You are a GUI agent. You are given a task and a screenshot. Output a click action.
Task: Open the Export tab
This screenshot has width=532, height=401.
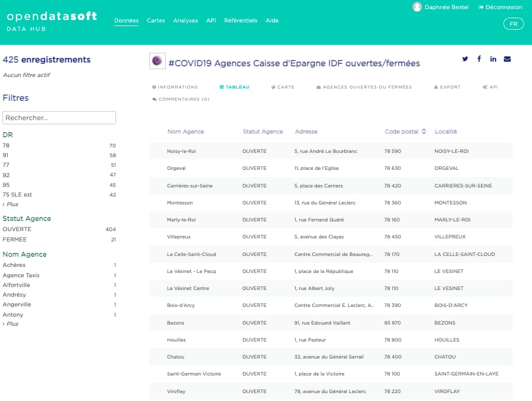coord(447,87)
